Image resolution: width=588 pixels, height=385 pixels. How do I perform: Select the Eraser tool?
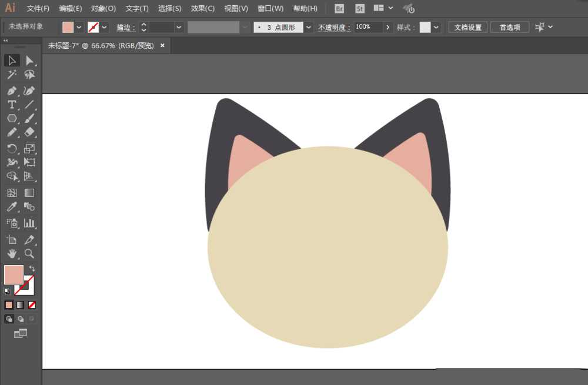tap(30, 132)
